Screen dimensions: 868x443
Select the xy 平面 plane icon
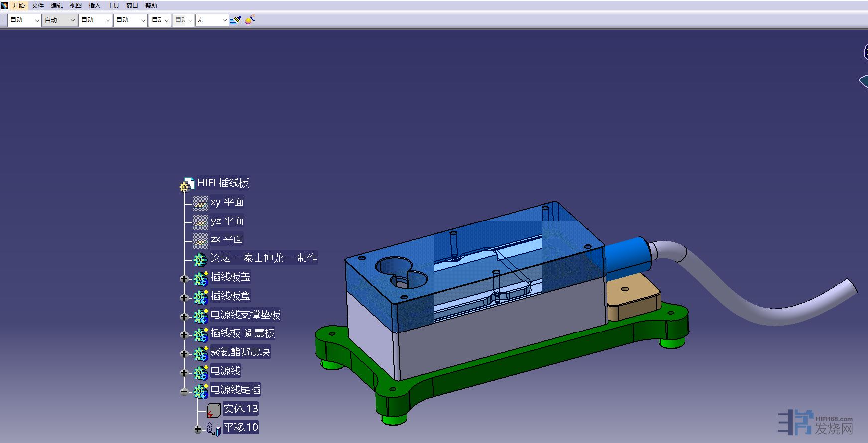tap(200, 203)
